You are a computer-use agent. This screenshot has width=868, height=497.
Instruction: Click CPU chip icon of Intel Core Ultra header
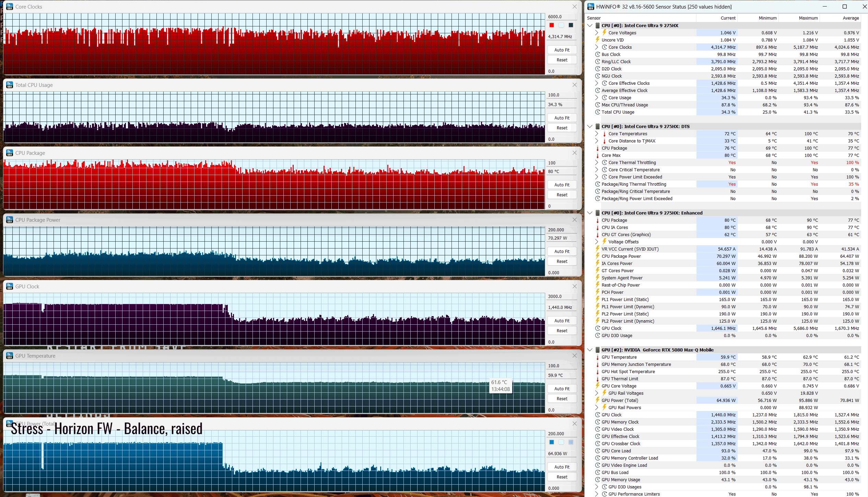(597, 25)
